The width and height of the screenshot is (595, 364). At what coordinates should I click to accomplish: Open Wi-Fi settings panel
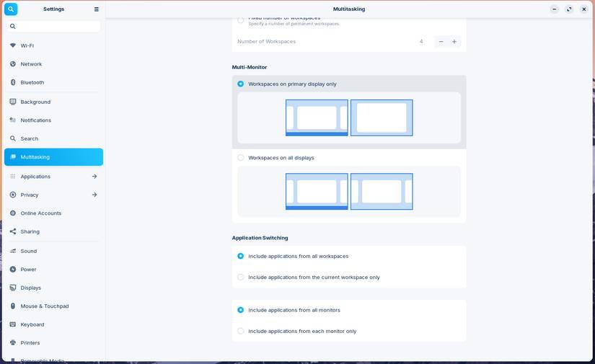[53, 45]
